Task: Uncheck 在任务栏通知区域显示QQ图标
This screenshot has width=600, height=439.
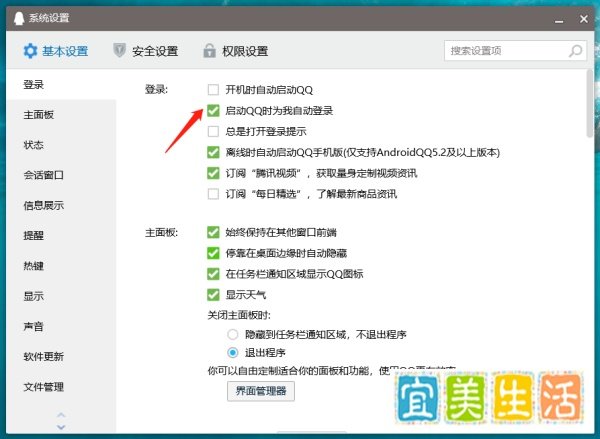Action: click(x=213, y=274)
